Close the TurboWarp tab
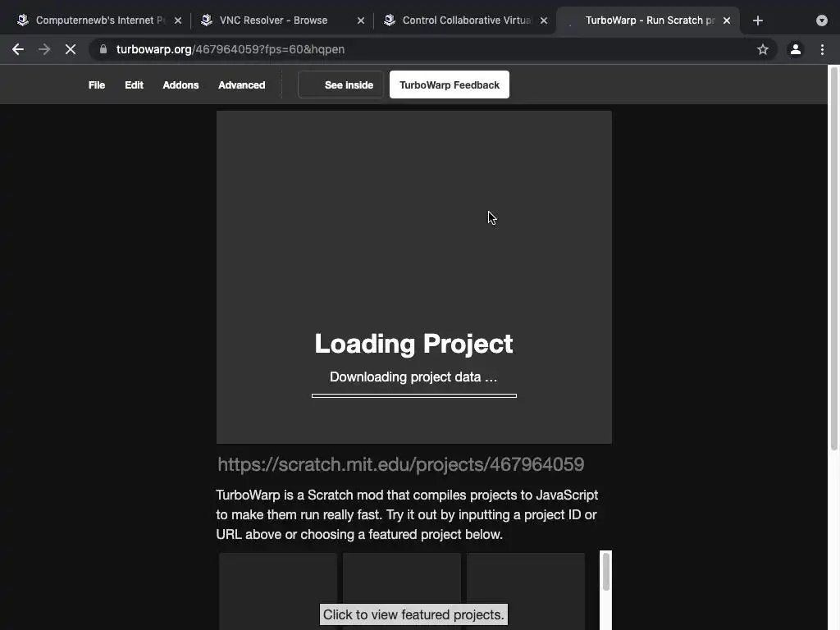This screenshot has height=630, width=840. click(727, 21)
